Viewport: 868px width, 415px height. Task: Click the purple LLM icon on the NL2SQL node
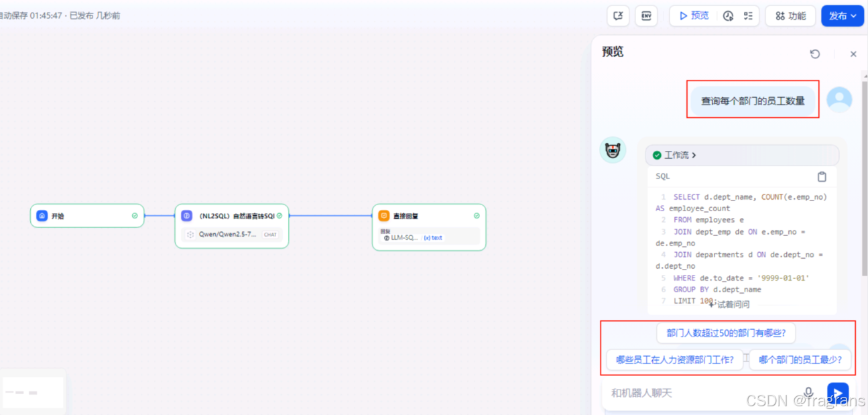tap(187, 216)
